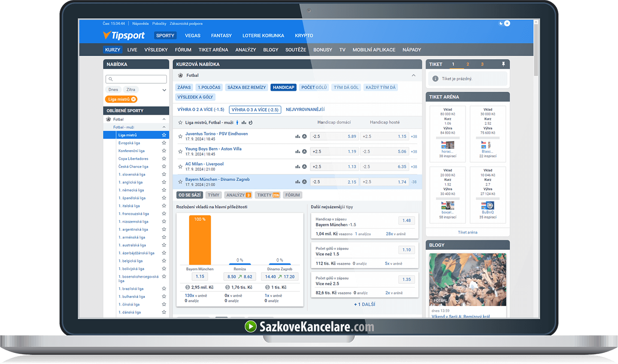618x364 pixels.
Task: Switch to the ANALÝZY tab below matches
Action: [238, 195]
